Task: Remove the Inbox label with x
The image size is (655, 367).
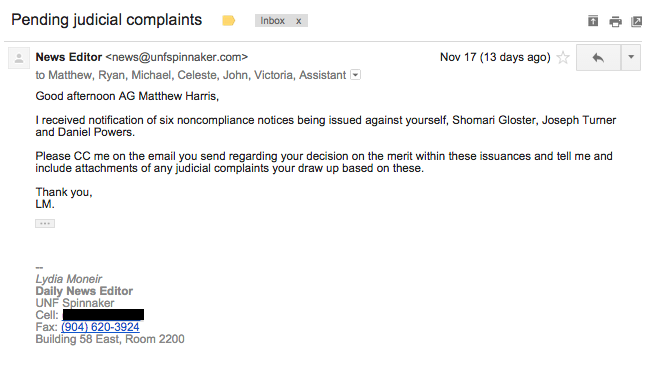Action: coord(299,21)
